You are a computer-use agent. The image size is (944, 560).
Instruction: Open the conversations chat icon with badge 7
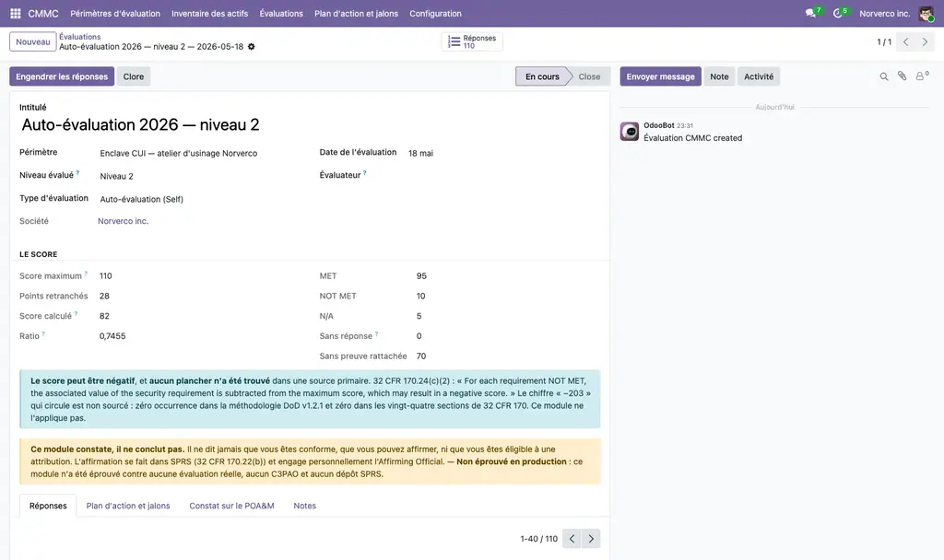point(810,13)
